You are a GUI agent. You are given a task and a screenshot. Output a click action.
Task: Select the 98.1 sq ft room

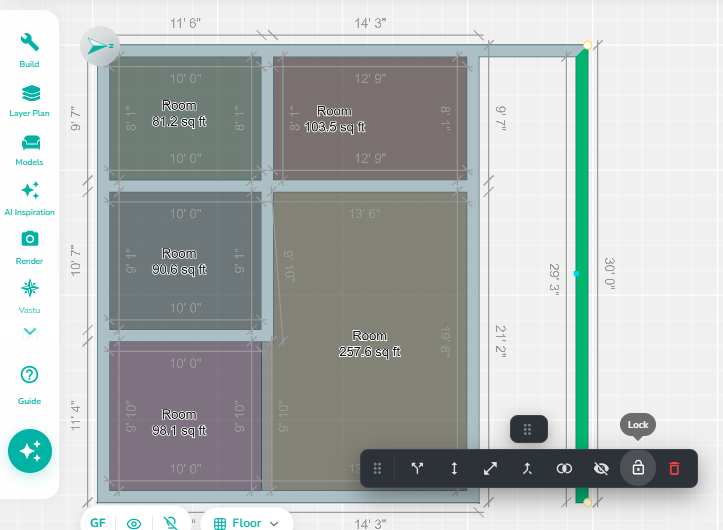point(179,423)
